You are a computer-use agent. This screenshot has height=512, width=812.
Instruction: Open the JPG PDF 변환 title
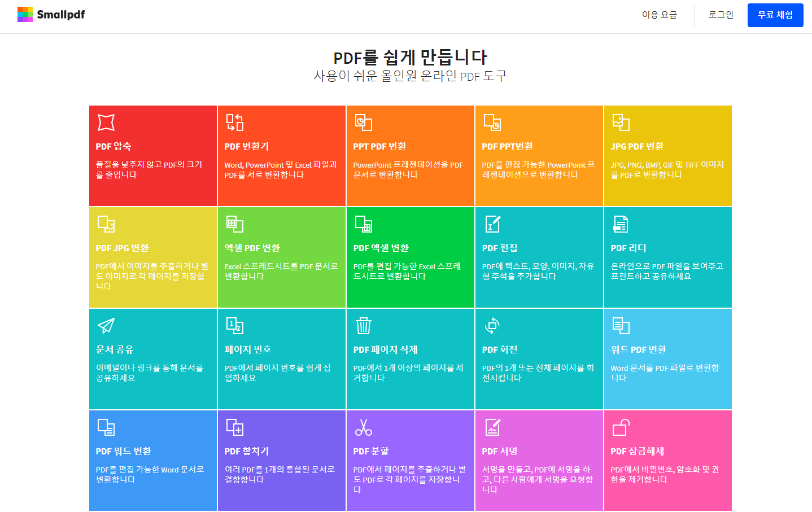(637, 147)
